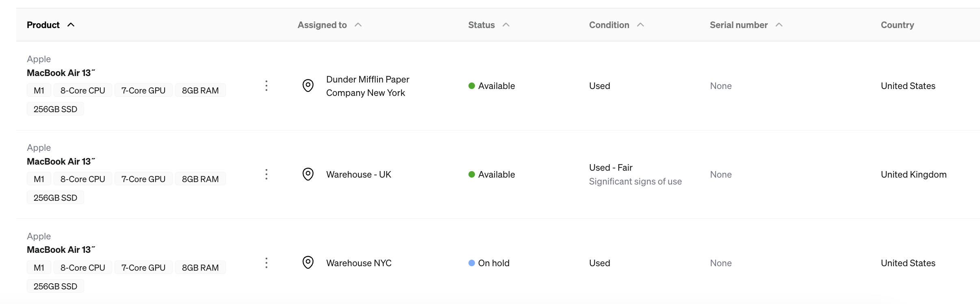The height and width of the screenshot is (304, 980).
Task: Click location pin next to Dunder Mifflin Paper Company
Action: [308, 86]
